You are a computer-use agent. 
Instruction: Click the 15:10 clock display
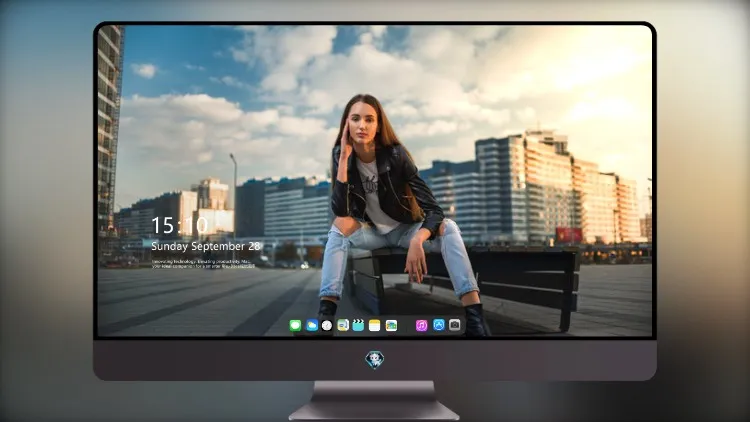(x=179, y=225)
